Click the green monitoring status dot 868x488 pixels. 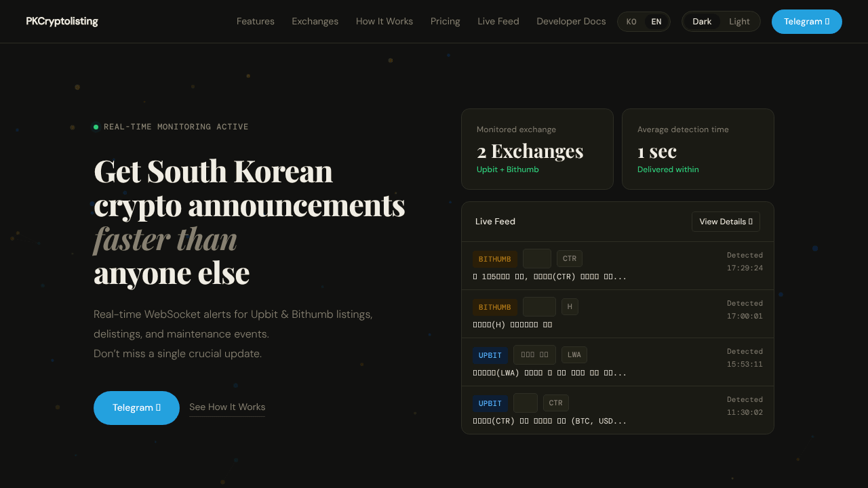(96, 127)
